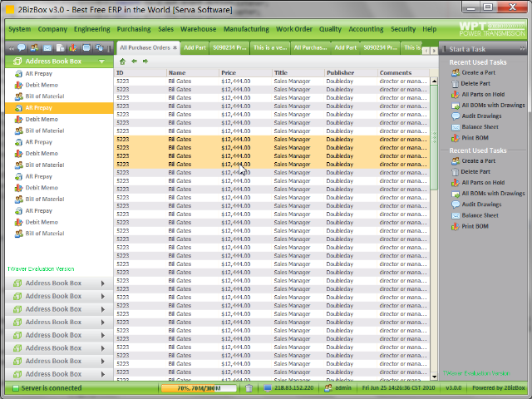This screenshot has width=532, height=399.
Task: Open the Security menu
Action: pyautogui.click(x=403, y=29)
